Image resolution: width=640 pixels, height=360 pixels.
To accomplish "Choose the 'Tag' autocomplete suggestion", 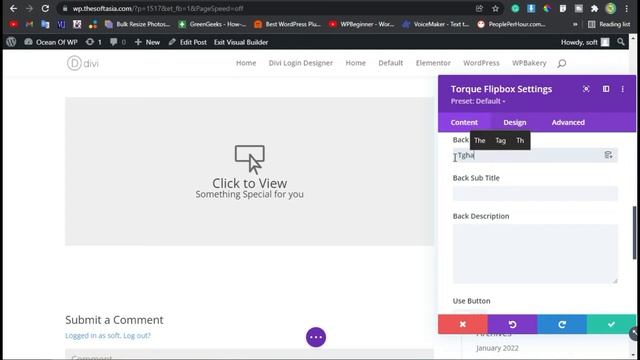I will pos(500,140).
